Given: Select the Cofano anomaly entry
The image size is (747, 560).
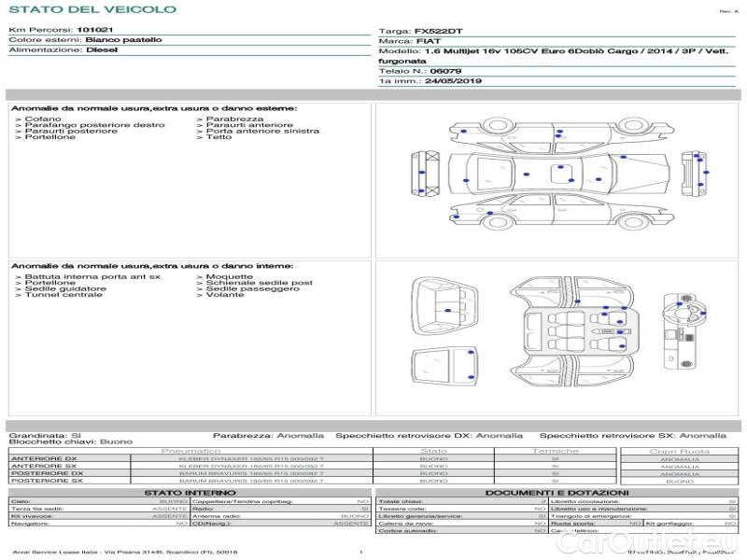Looking at the screenshot, I should click(43, 119).
